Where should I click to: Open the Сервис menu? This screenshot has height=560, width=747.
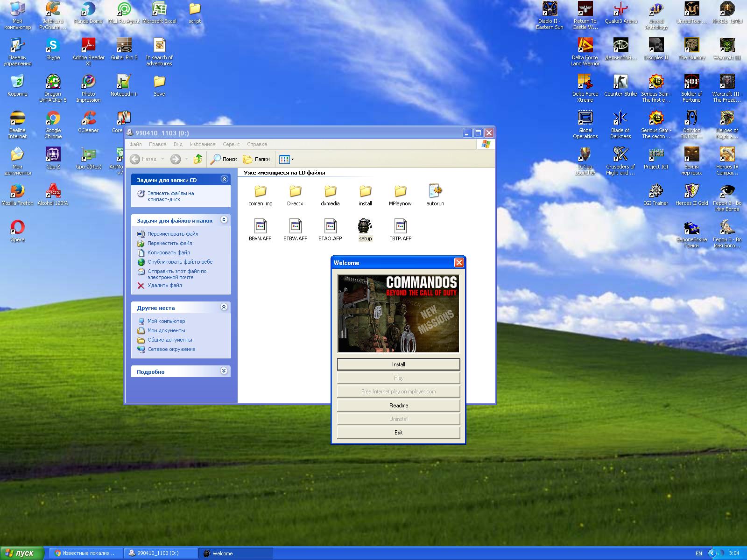231,144
